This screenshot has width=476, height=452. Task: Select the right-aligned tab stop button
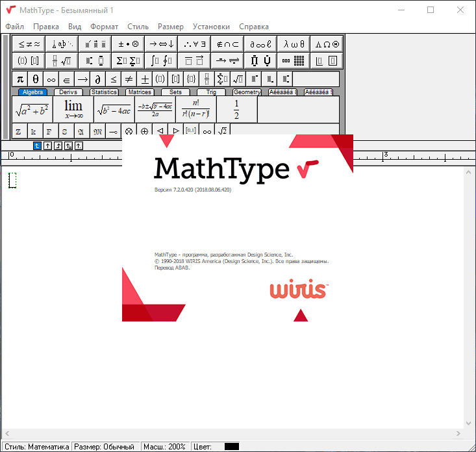(58, 146)
